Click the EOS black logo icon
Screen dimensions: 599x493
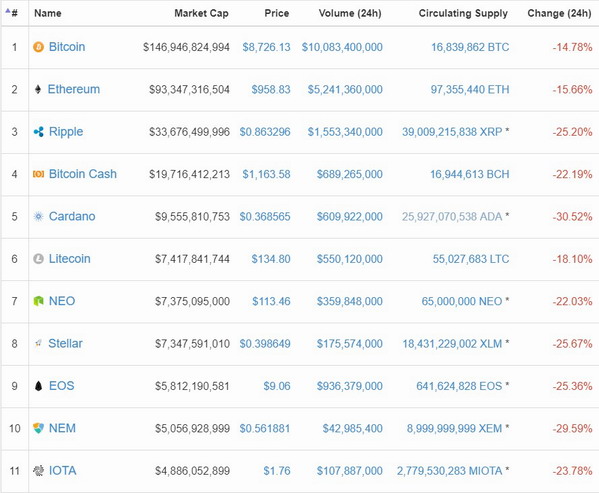click(38, 386)
